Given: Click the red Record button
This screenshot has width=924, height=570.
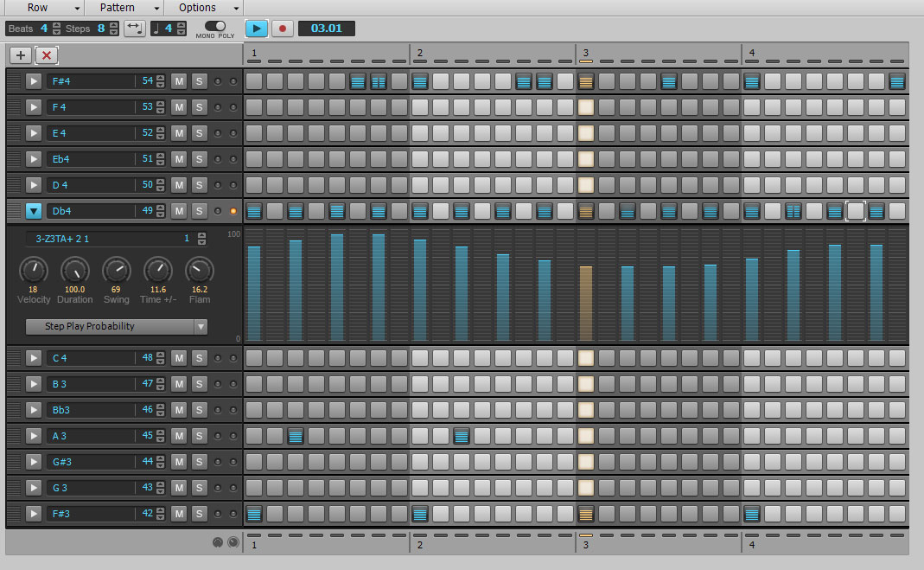Looking at the screenshot, I should pos(283,29).
